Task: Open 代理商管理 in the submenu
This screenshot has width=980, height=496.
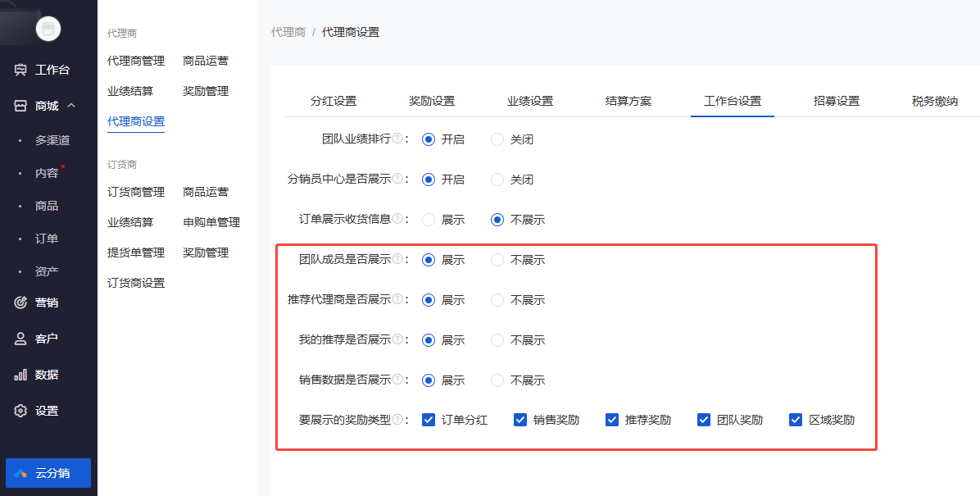Action: pyautogui.click(x=136, y=61)
